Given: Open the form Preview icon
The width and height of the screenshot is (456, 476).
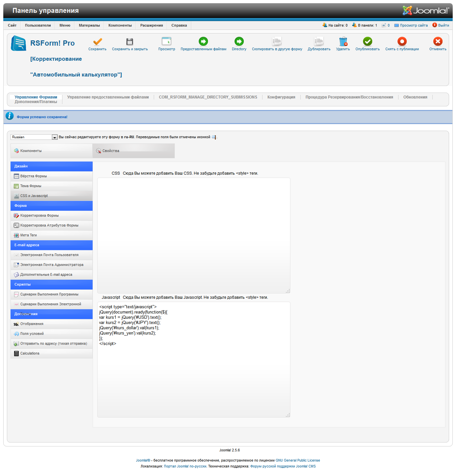Looking at the screenshot, I should [167, 41].
